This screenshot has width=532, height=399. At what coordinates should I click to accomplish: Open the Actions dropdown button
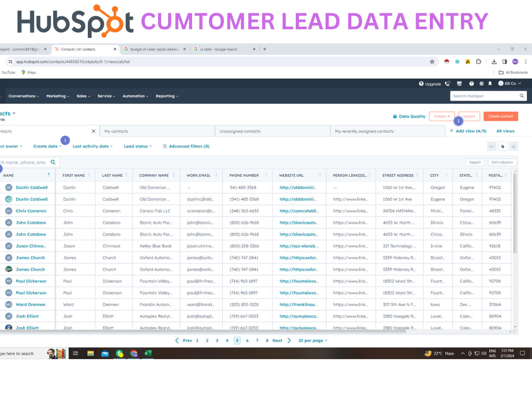(x=442, y=117)
